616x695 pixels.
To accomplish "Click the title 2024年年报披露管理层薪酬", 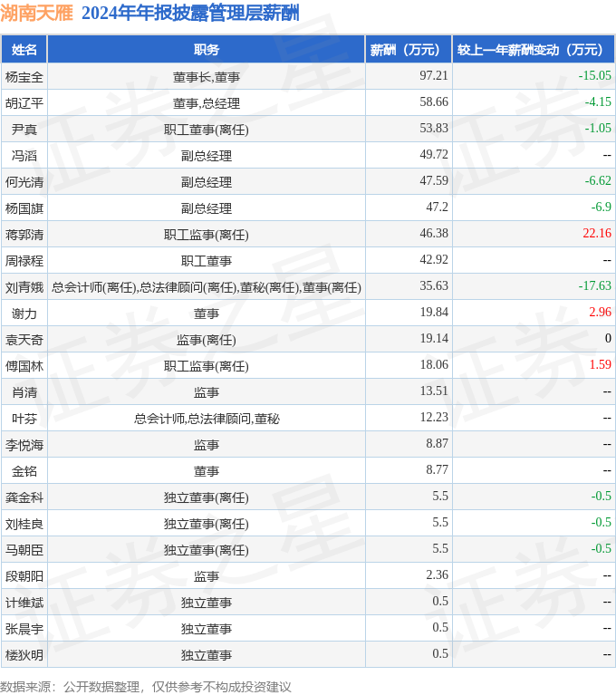I will pos(190,13).
